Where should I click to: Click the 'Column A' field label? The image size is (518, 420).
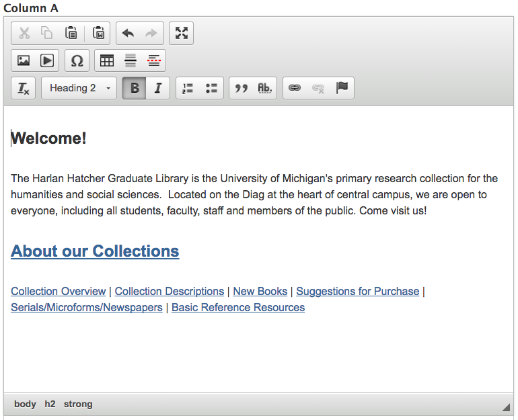[31, 8]
